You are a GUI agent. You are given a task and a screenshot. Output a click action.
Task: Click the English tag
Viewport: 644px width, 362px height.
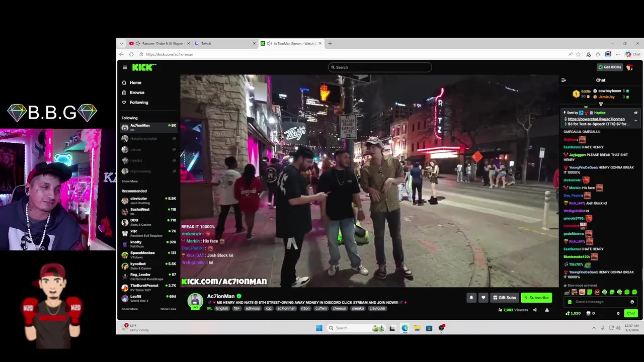[x=222, y=309]
